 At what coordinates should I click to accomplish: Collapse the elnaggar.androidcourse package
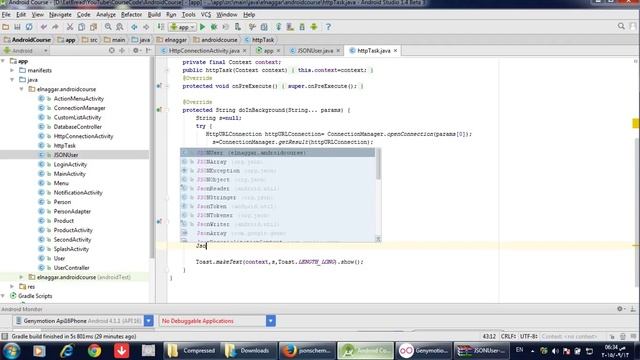click(x=22, y=89)
